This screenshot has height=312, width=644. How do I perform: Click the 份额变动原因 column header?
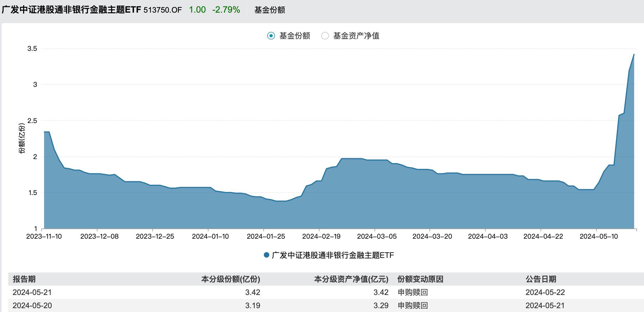point(420,279)
